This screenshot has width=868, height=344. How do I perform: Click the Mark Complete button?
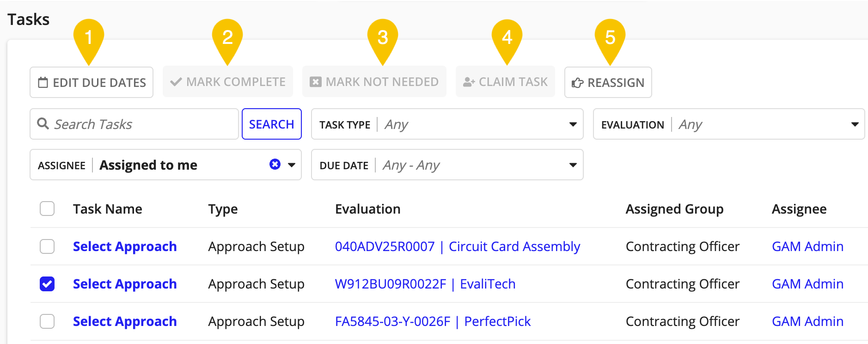pos(228,82)
